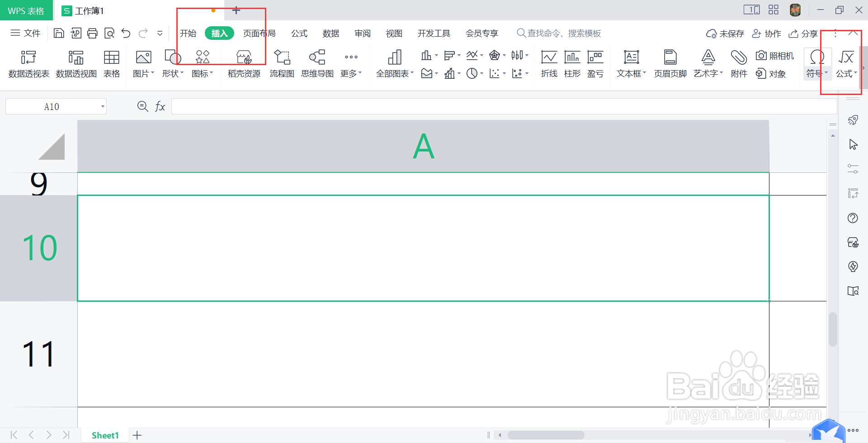Screen dimensions: 868x443
Task: Switch to the 公式 ribbon tab
Action: (x=299, y=33)
